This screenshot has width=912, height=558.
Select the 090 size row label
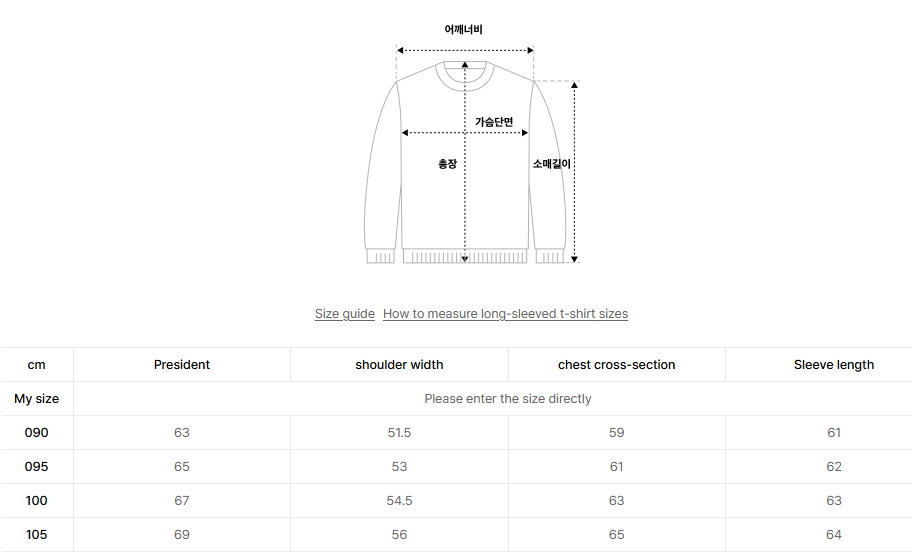[x=36, y=433]
